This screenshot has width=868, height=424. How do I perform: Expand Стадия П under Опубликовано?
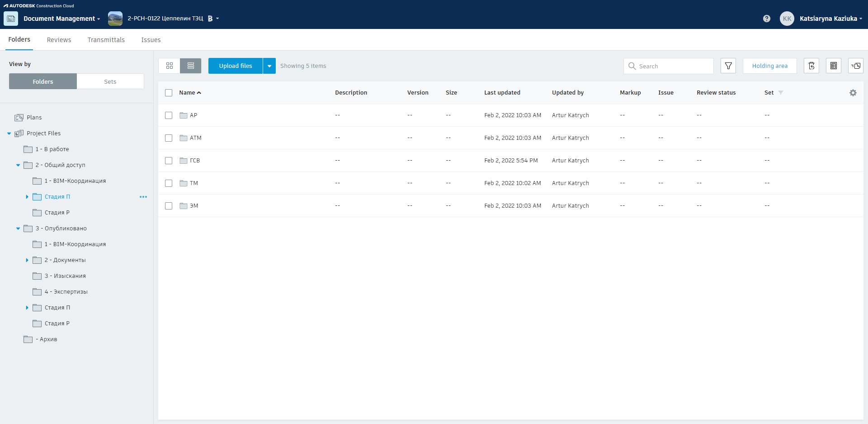point(27,308)
